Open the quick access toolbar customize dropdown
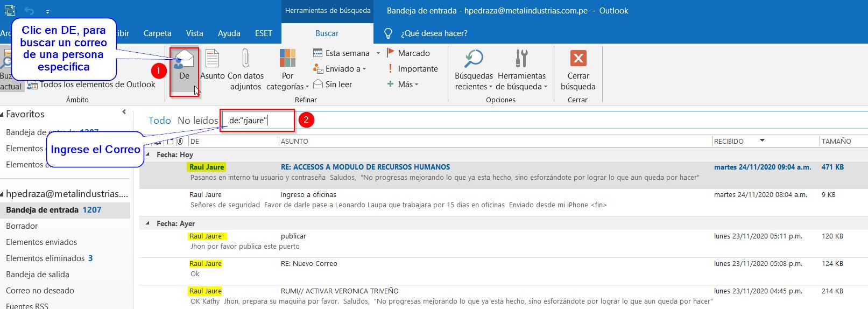This screenshot has height=309, width=868. (47, 11)
